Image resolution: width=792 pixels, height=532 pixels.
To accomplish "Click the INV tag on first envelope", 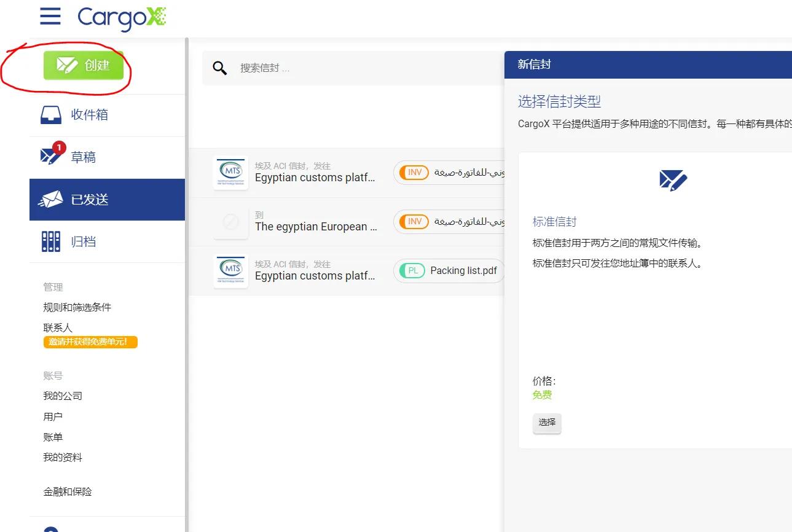I will [414, 173].
